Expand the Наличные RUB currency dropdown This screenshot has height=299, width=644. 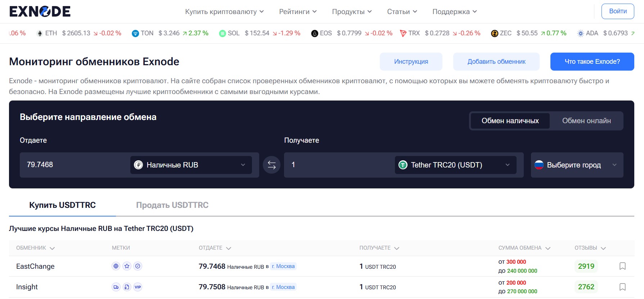(x=191, y=165)
